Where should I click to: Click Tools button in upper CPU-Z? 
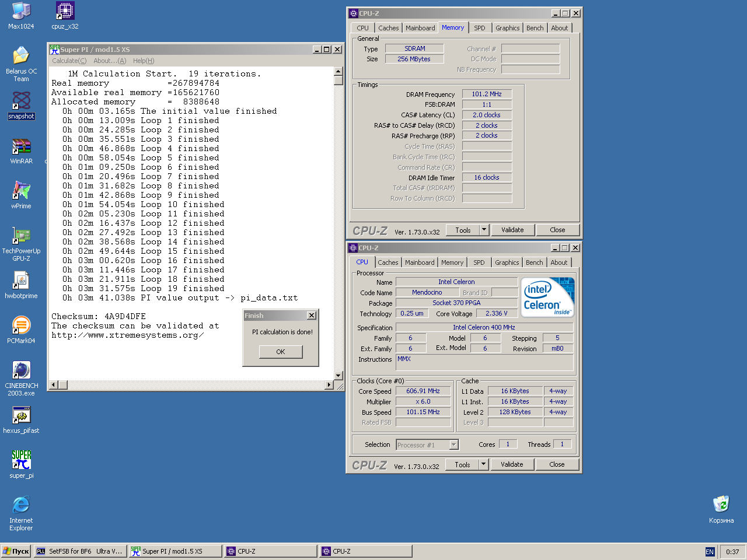coord(463,230)
